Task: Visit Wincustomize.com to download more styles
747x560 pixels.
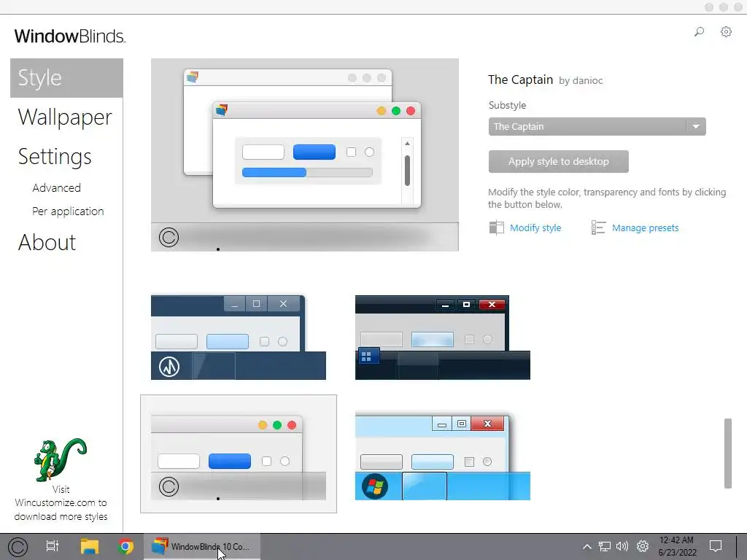Action: [61, 503]
